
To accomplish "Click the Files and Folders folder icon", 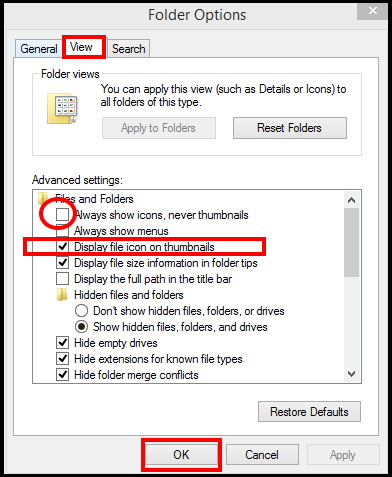I will (43, 199).
